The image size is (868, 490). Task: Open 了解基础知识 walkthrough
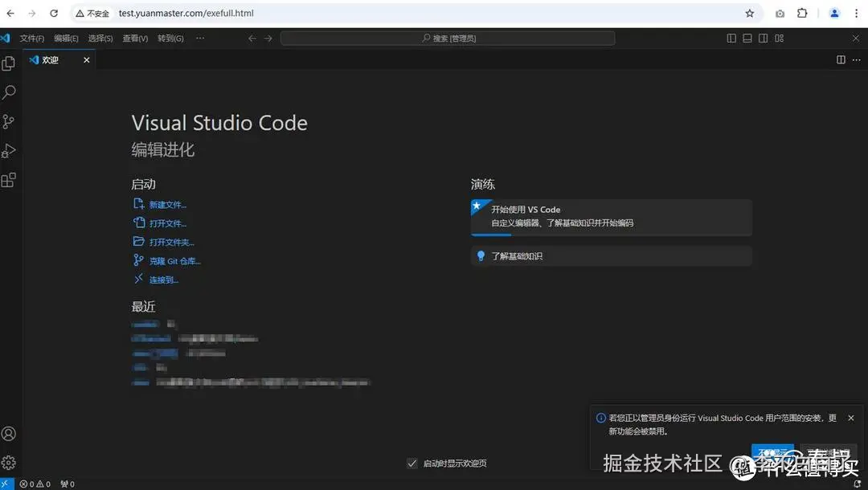(611, 256)
